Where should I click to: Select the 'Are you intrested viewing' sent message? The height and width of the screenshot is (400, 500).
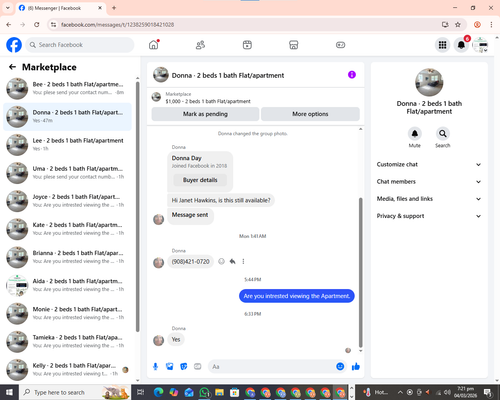[297, 296]
